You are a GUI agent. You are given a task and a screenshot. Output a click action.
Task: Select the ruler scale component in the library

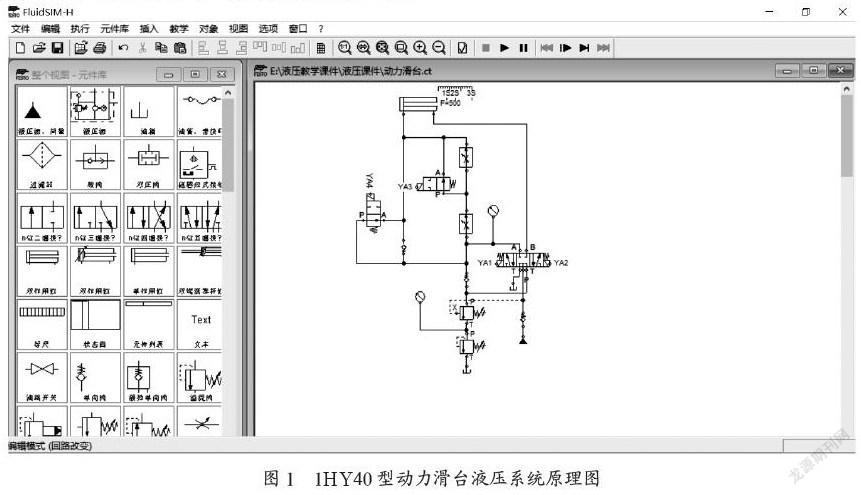coord(42,324)
